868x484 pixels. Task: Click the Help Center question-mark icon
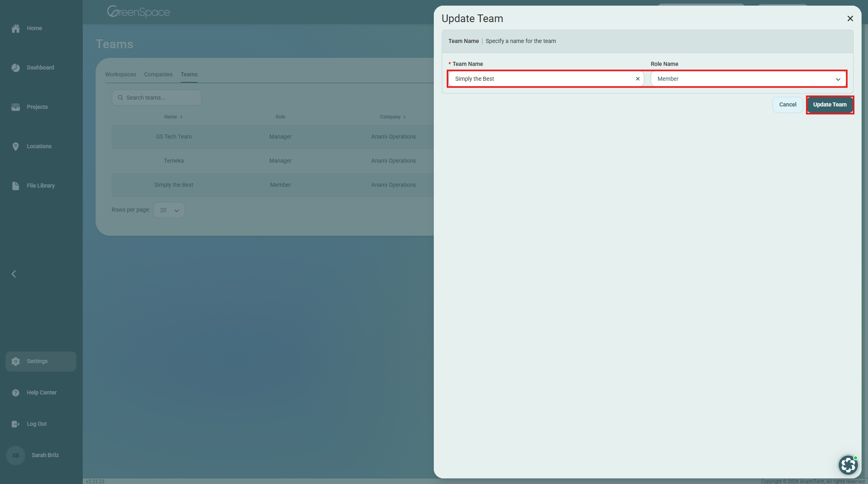(x=16, y=393)
